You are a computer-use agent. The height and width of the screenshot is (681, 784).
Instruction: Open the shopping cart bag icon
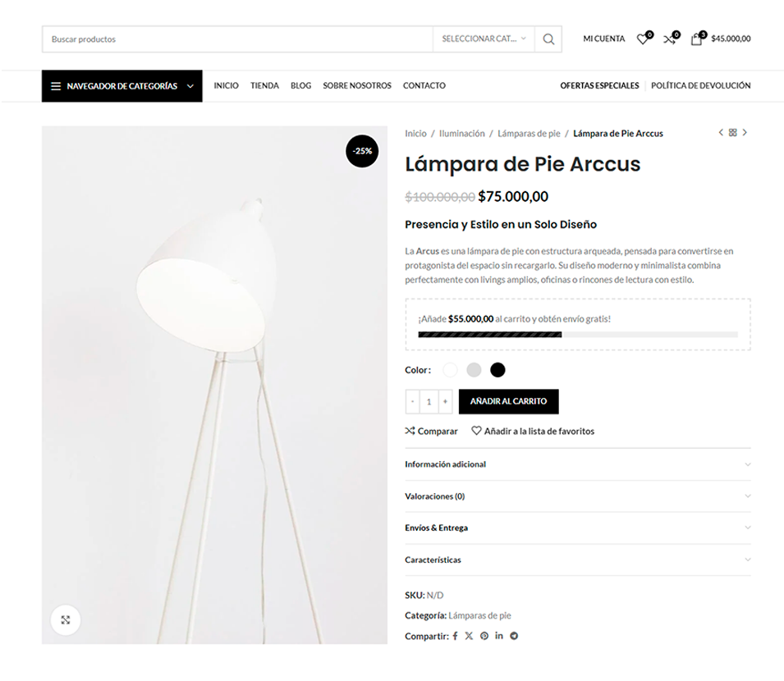[x=698, y=39]
